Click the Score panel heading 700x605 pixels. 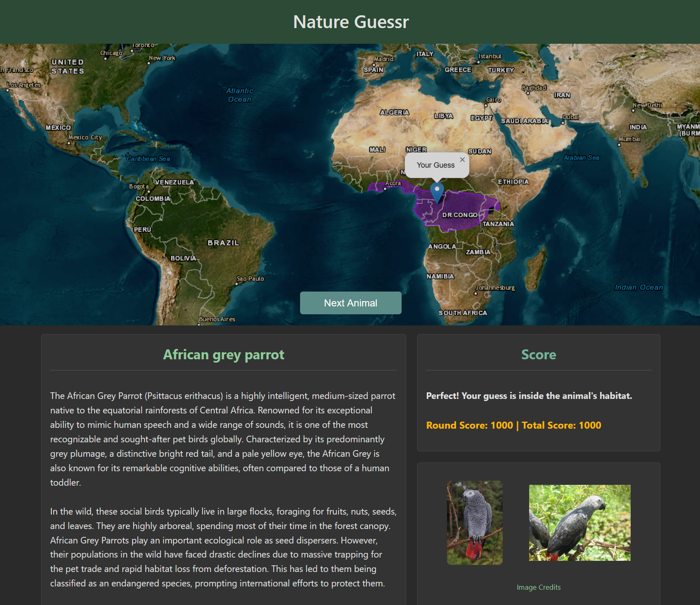coord(539,354)
